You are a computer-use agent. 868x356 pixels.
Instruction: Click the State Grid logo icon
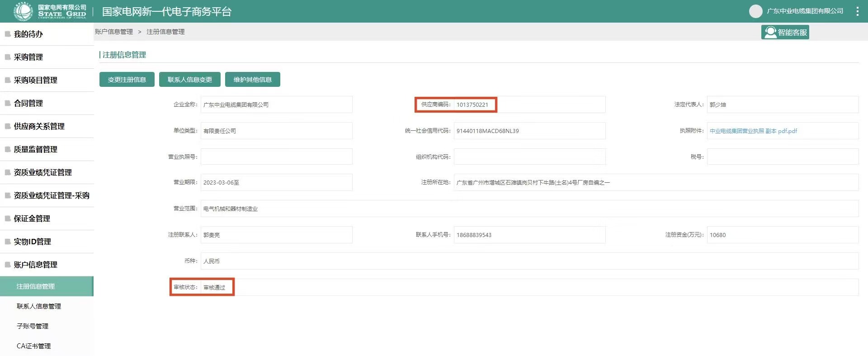(23, 11)
